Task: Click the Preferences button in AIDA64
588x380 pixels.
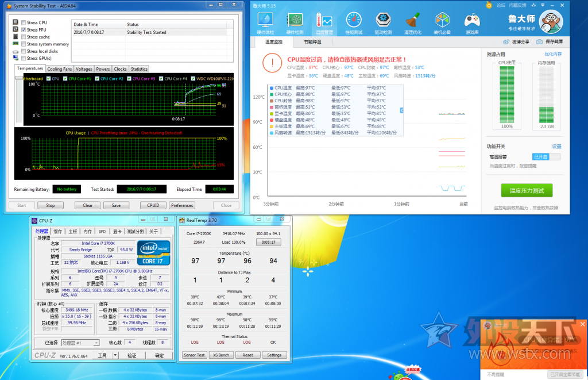Action: (182, 205)
